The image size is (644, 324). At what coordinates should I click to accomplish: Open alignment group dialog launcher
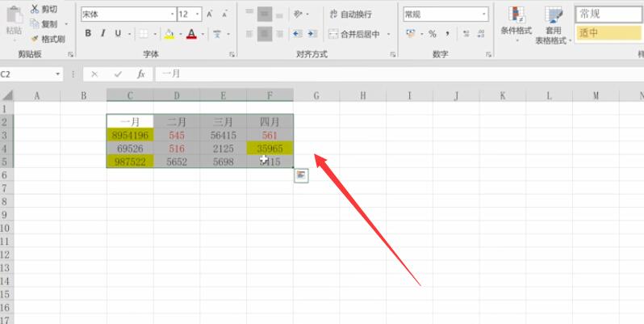click(393, 54)
